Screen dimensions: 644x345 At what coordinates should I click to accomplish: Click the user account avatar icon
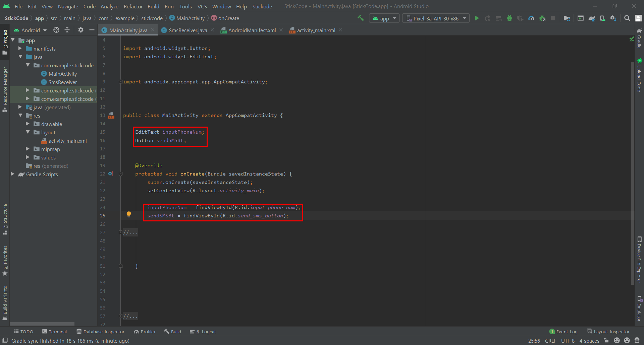point(638,18)
